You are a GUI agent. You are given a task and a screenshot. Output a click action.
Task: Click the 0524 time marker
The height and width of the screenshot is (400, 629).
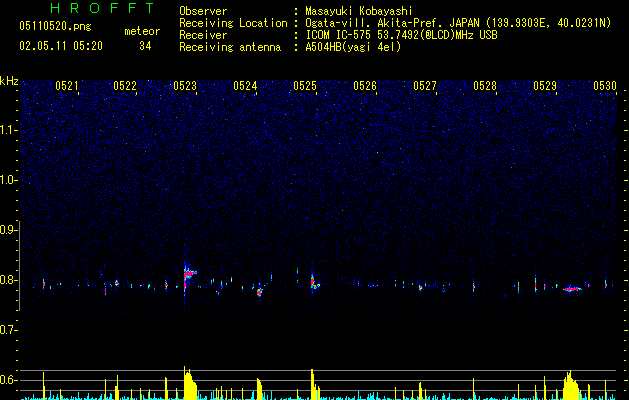click(x=245, y=86)
